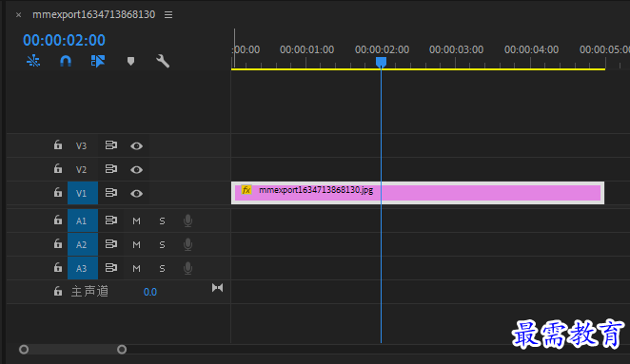The width and height of the screenshot is (630, 364).
Task: Click ruler at 00:00:03:00 mark
Action: click(x=456, y=49)
